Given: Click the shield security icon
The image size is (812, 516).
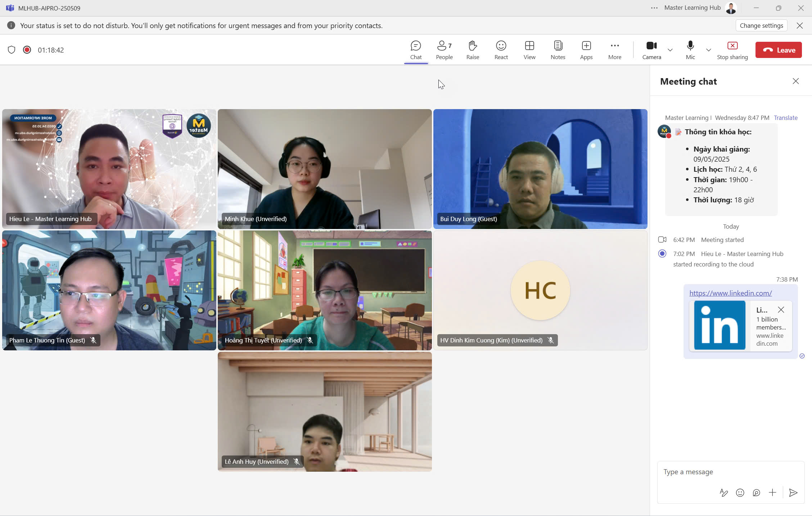Looking at the screenshot, I should 12,50.
